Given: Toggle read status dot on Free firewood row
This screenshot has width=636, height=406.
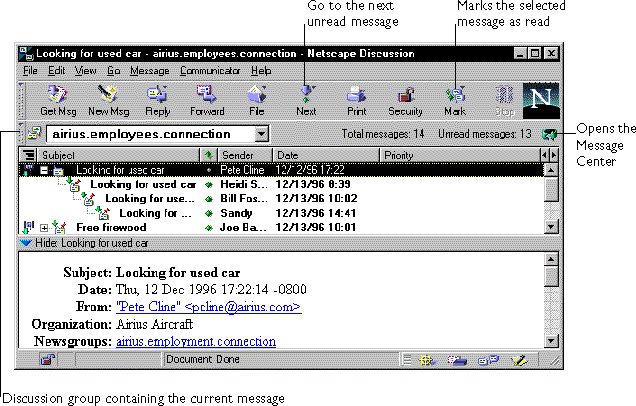Looking at the screenshot, I should click(x=208, y=227).
